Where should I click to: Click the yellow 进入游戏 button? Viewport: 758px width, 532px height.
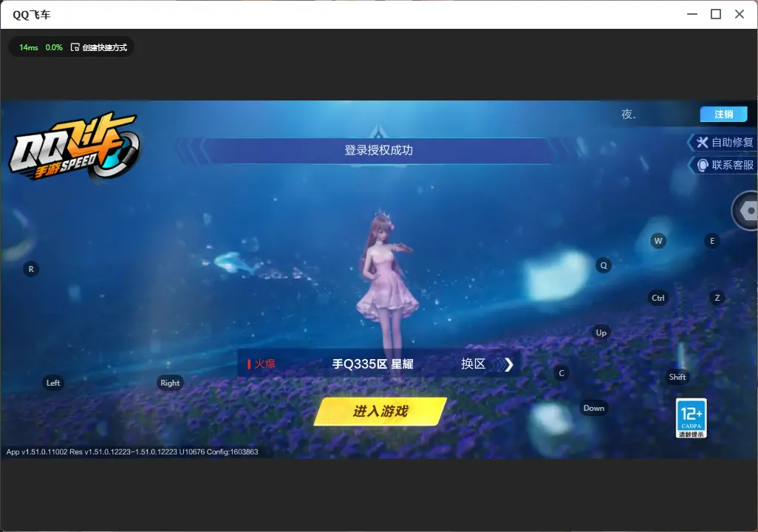pyautogui.click(x=380, y=411)
